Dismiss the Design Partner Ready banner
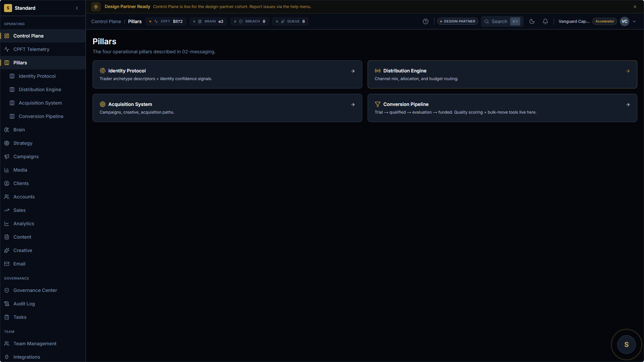The width and height of the screenshot is (644, 362). 635,7
